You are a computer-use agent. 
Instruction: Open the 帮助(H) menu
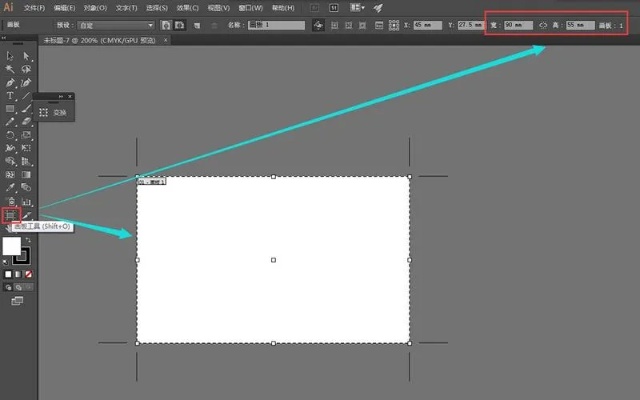pos(283,8)
